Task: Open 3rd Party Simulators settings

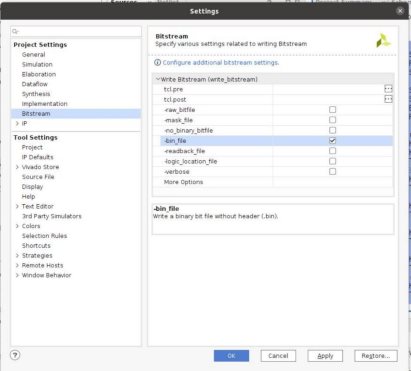Action: pos(52,216)
